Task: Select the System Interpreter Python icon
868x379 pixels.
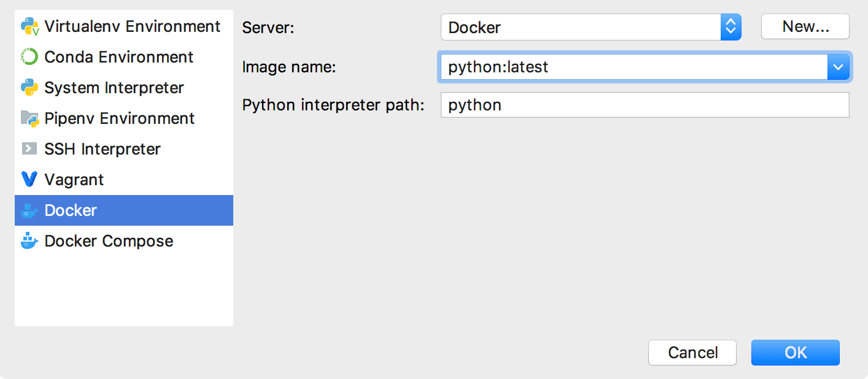Action: tap(29, 87)
